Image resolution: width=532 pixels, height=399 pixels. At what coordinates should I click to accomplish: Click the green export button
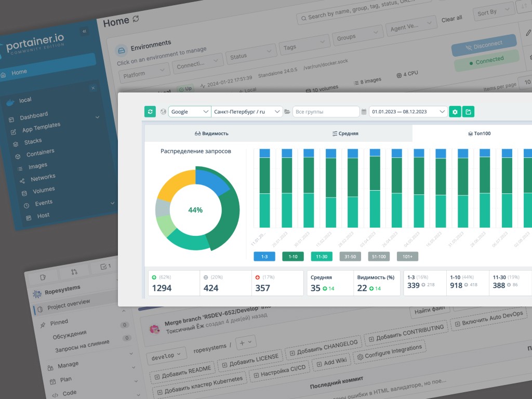pos(468,112)
